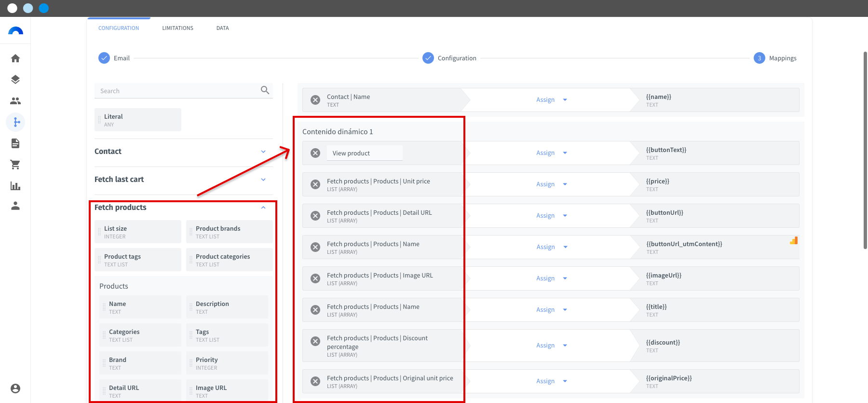This screenshot has height=403, width=868.
Task: Open the person icon in sidebar
Action: click(15, 206)
